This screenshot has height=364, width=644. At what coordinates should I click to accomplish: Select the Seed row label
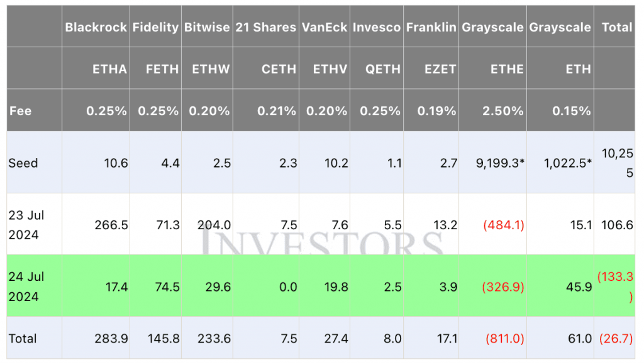[23, 163]
